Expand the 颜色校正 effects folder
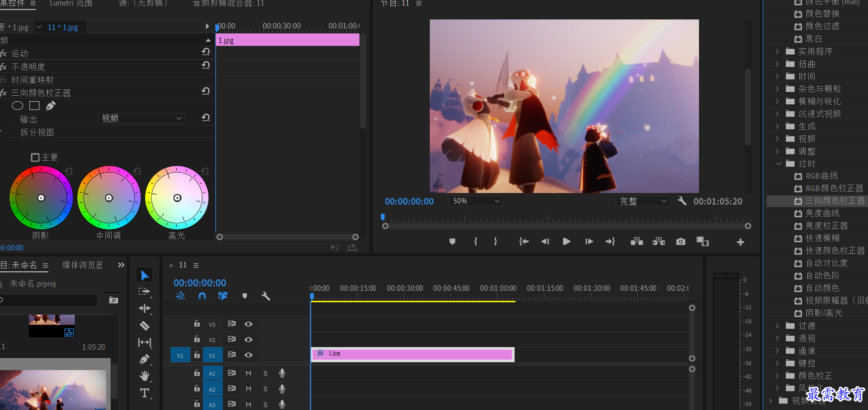Viewport: 868px width, 410px height. coord(777,376)
